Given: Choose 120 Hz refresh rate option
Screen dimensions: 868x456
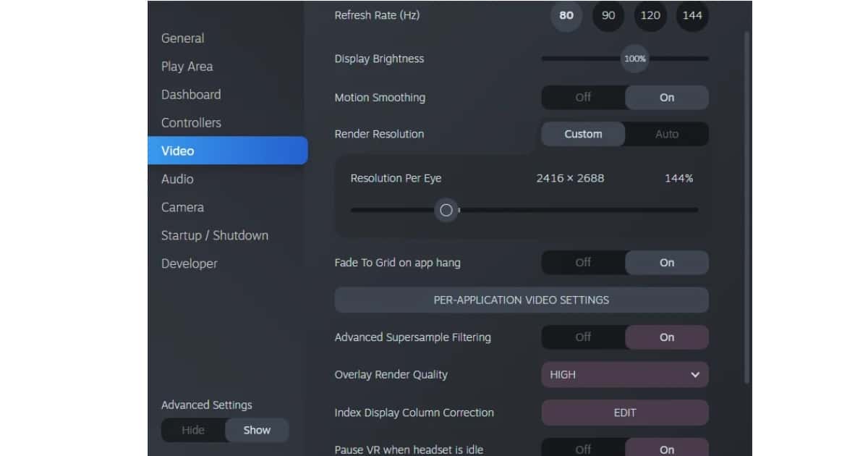Looking at the screenshot, I should 650,15.
